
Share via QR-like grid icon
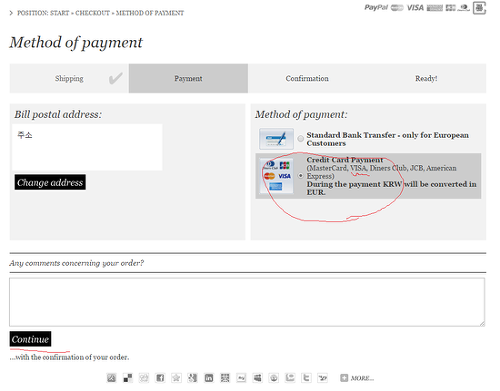click(x=225, y=378)
